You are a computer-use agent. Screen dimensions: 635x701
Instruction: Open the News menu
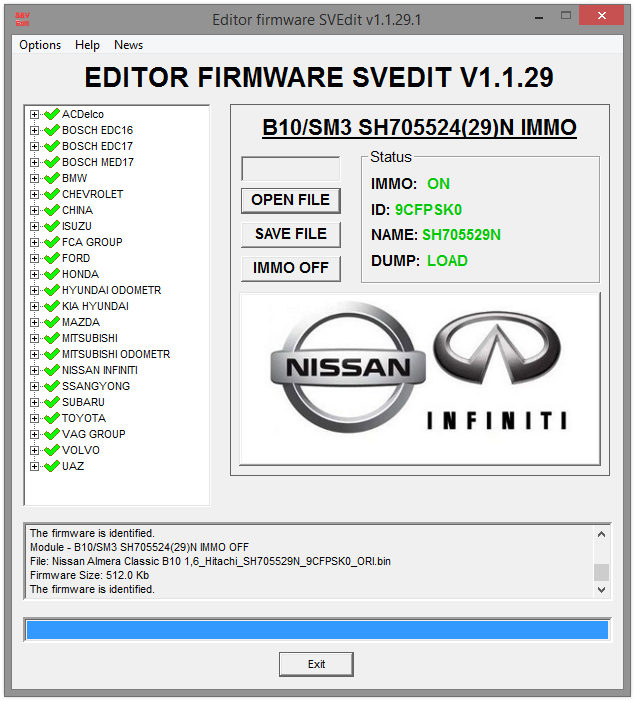(128, 45)
